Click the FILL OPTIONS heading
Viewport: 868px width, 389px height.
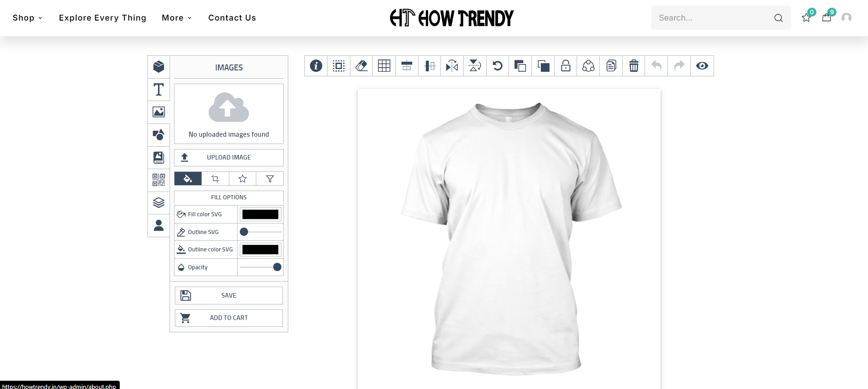pos(229,197)
